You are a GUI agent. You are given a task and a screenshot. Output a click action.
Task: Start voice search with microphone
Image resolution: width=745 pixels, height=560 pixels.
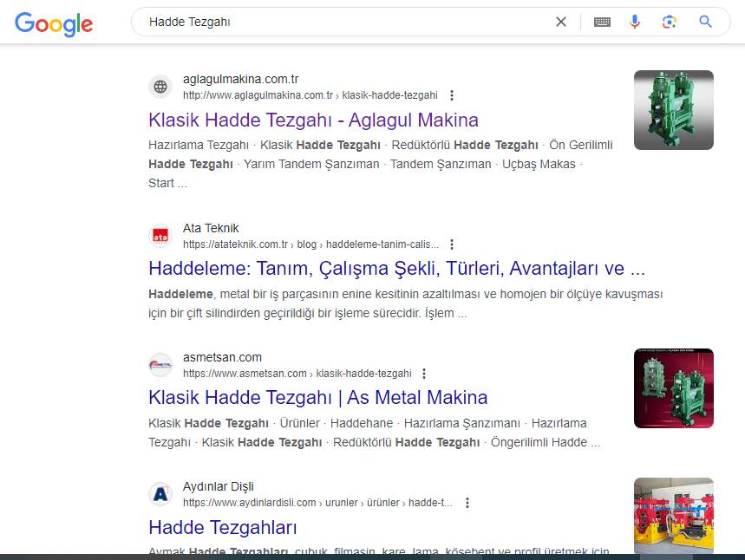[635, 22]
